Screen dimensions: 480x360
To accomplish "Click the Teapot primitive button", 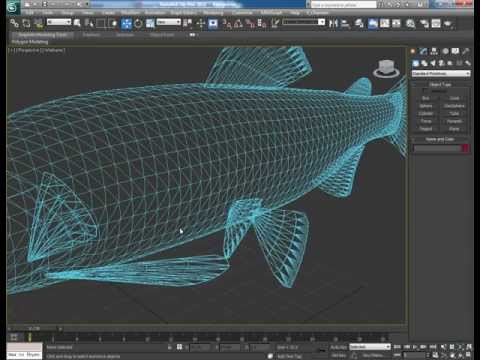I will tap(426, 129).
